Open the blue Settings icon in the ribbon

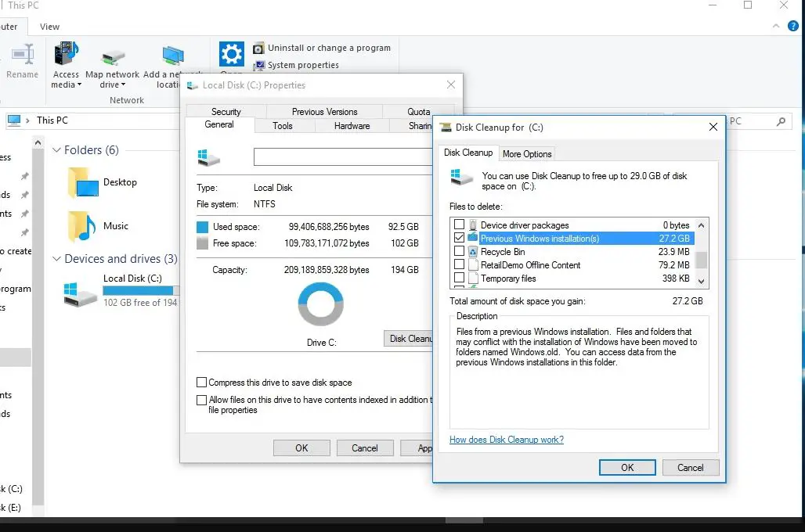pyautogui.click(x=231, y=53)
